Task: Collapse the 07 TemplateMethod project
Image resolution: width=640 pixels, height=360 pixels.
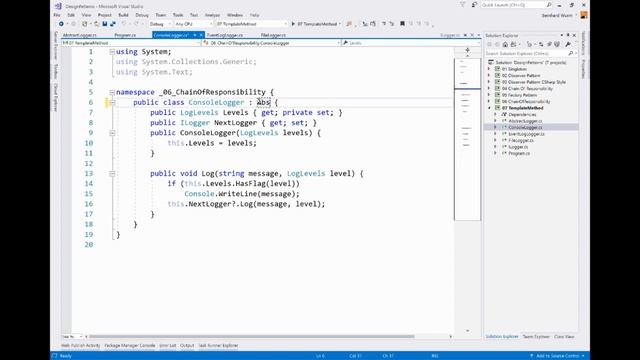Action: [x=489, y=108]
